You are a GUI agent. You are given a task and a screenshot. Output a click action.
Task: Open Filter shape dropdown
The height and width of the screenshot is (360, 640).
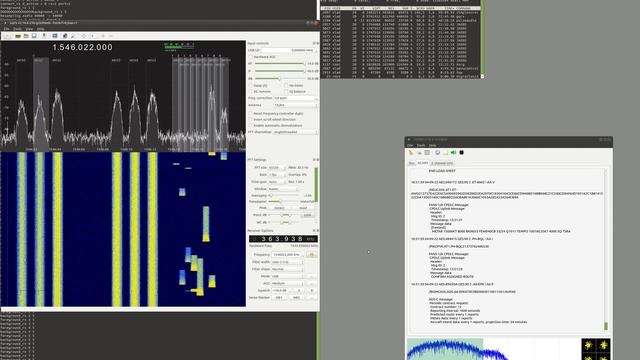(x=288, y=269)
